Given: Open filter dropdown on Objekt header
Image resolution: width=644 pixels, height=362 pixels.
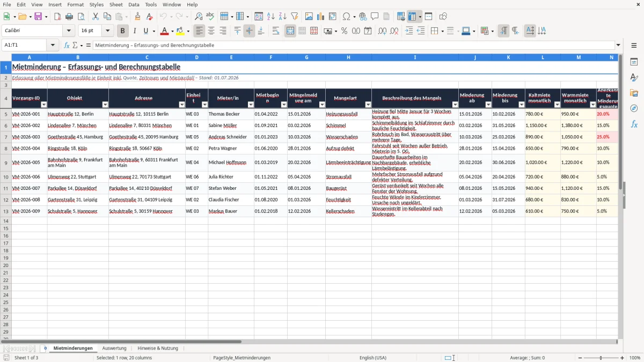Looking at the screenshot, I should tap(105, 105).
